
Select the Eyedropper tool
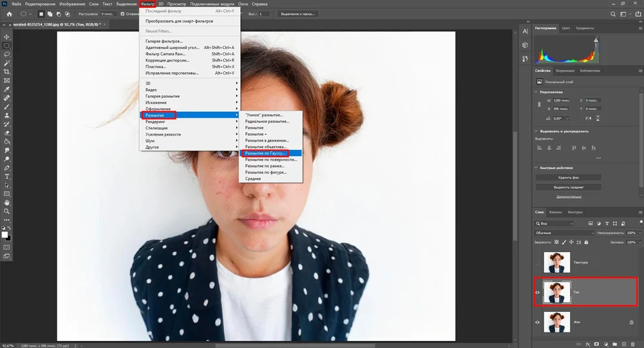point(6,89)
